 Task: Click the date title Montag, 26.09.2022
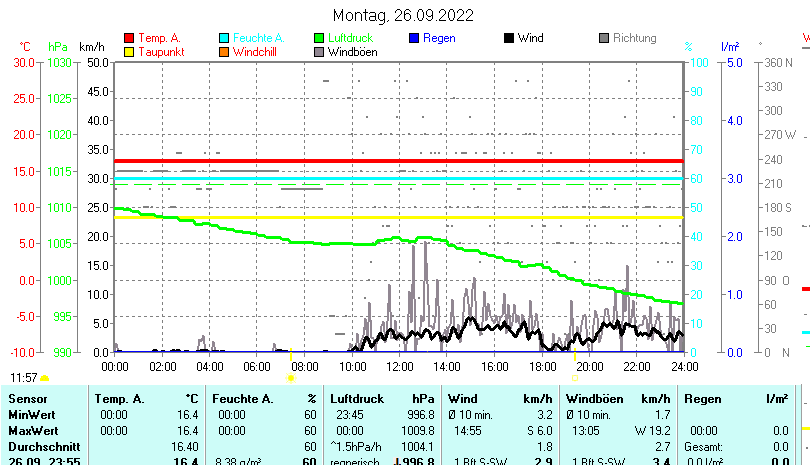403,15
